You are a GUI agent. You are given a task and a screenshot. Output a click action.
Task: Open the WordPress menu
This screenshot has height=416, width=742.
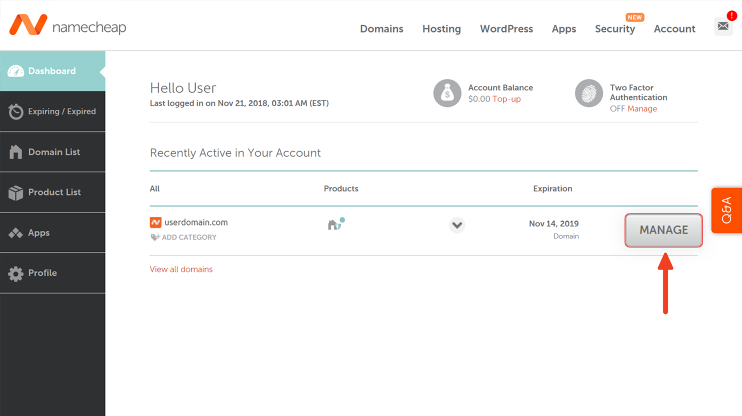(x=506, y=29)
